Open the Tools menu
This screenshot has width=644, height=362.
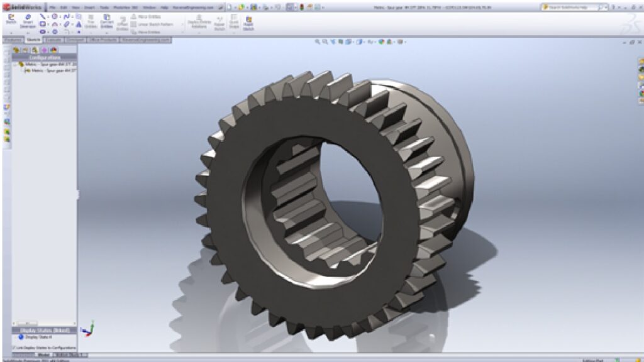pyautogui.click(x=103, y=8)
